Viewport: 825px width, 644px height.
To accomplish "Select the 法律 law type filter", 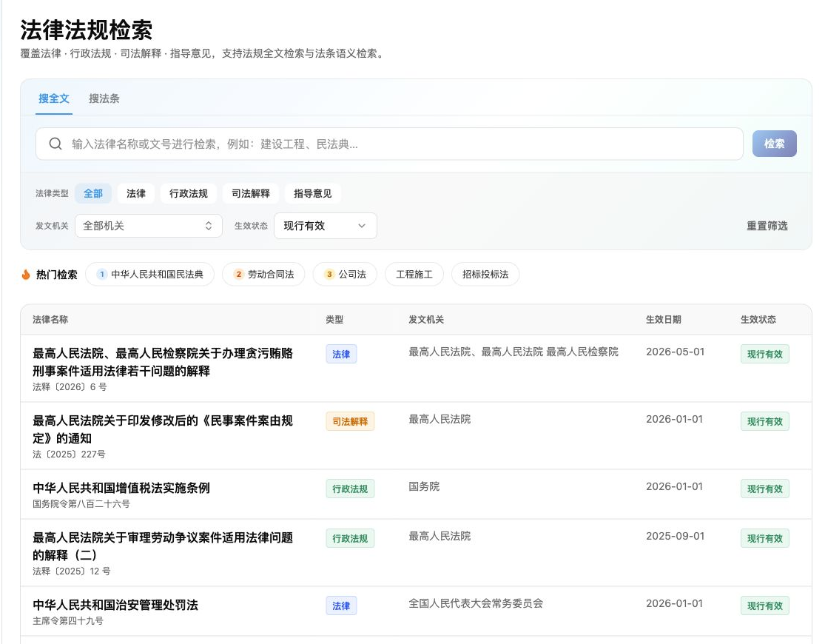I will (135, 193).
